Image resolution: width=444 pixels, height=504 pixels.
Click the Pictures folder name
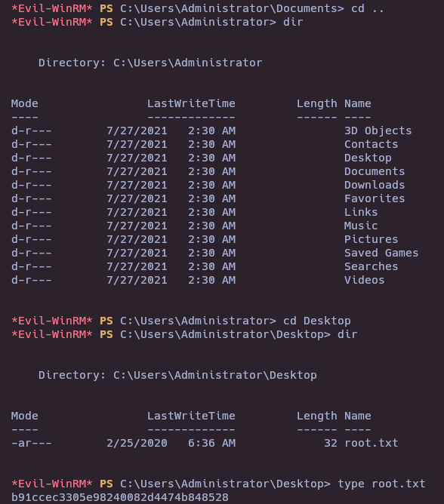point(372,239)
